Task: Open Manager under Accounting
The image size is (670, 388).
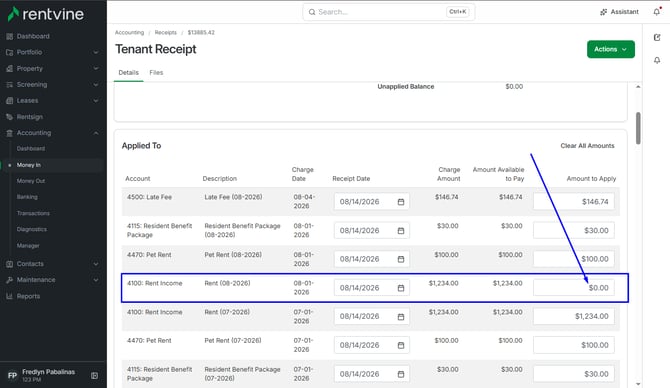Action: (28, 246)
